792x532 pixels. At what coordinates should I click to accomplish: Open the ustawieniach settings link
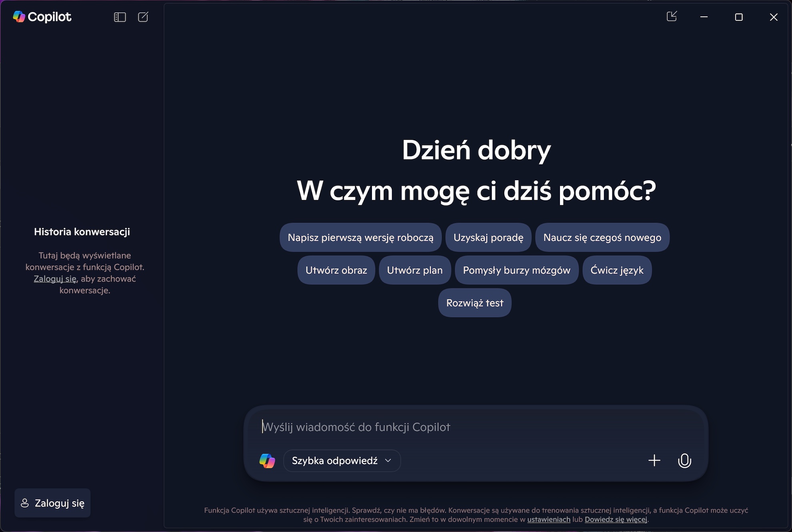click(x=549, y=519)
